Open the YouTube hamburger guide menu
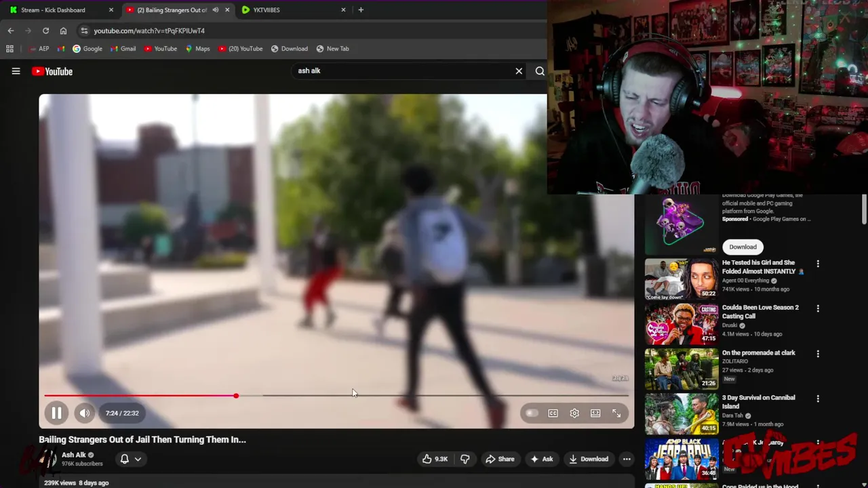This screenshot has width=868, height=488. (x=16, y=71)
